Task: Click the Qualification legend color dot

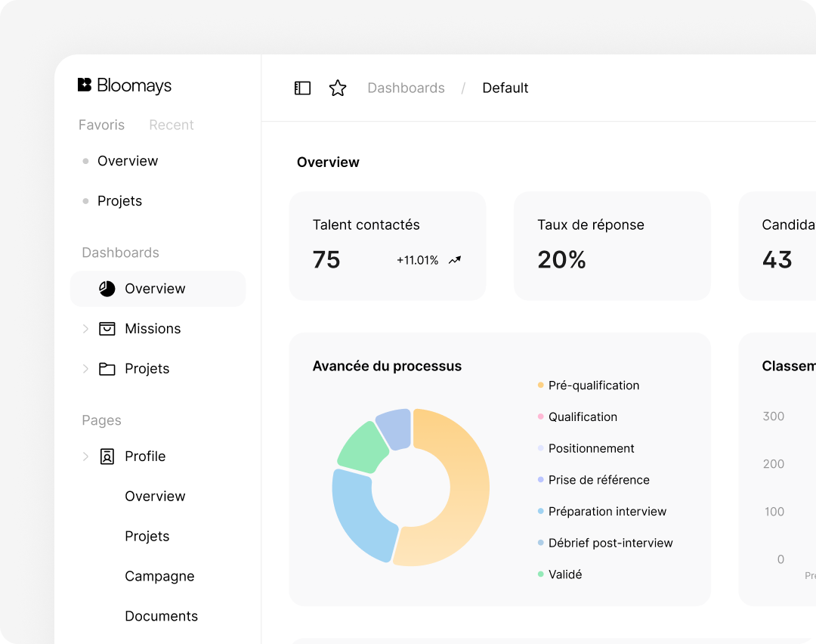Action: click(541, 416)
